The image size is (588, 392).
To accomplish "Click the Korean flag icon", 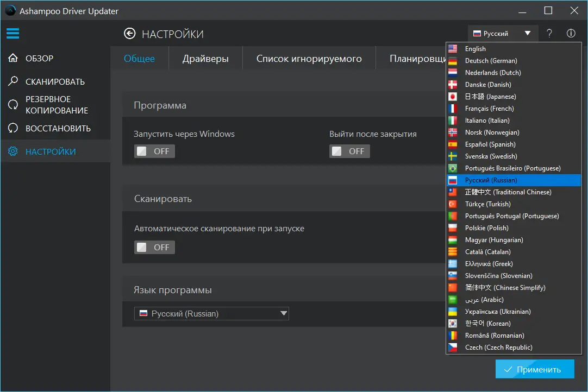I will click(x=453, y=324).
